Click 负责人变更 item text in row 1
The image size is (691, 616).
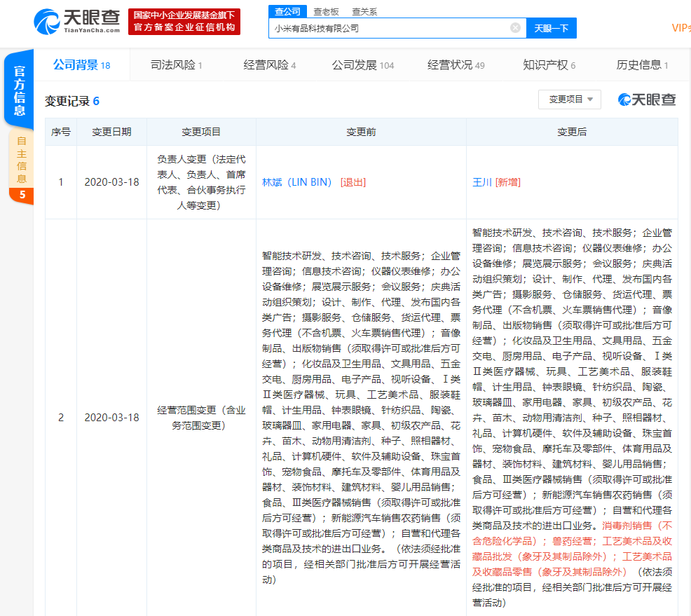[201, 182]
